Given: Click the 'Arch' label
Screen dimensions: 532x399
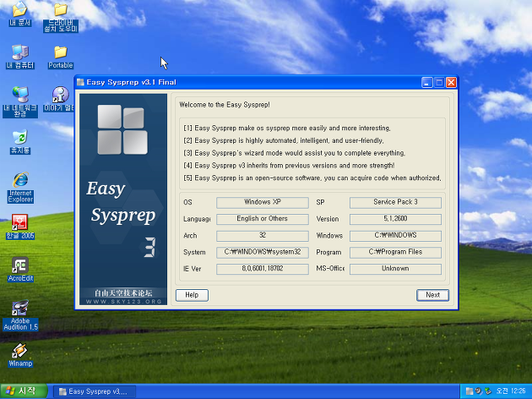Looking at the screenshot, I should pos(190,236).
